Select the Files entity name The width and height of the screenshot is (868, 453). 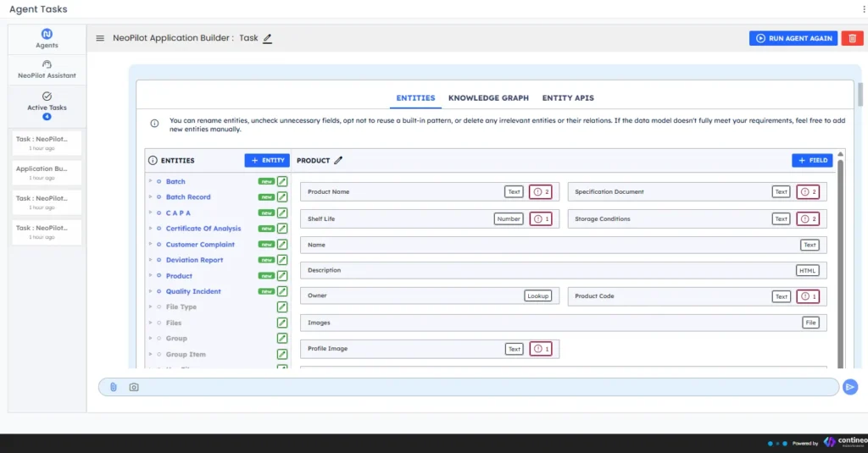173,323
